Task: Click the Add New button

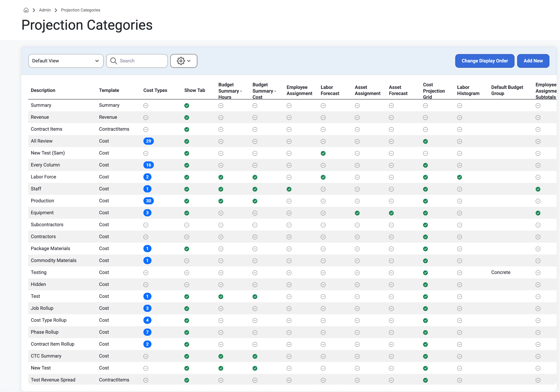Action: (533, 61)
